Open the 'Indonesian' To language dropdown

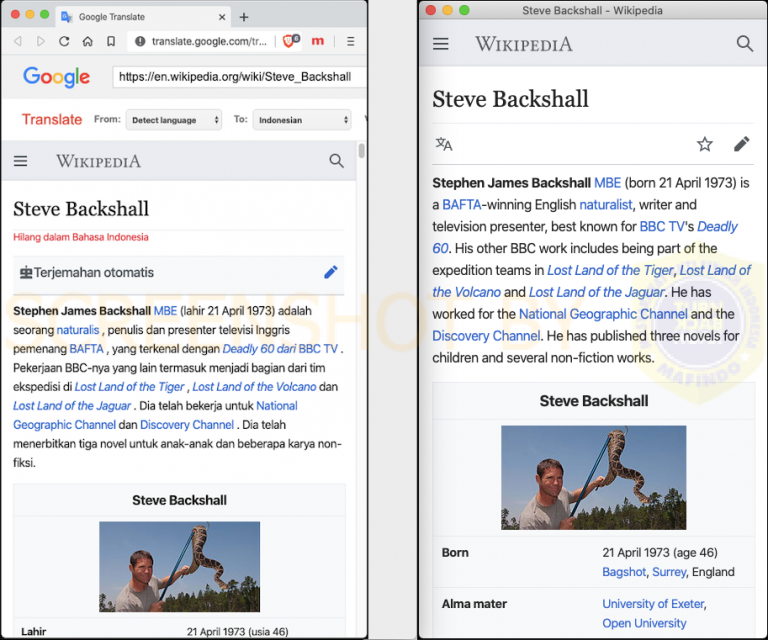pos(302,120)
